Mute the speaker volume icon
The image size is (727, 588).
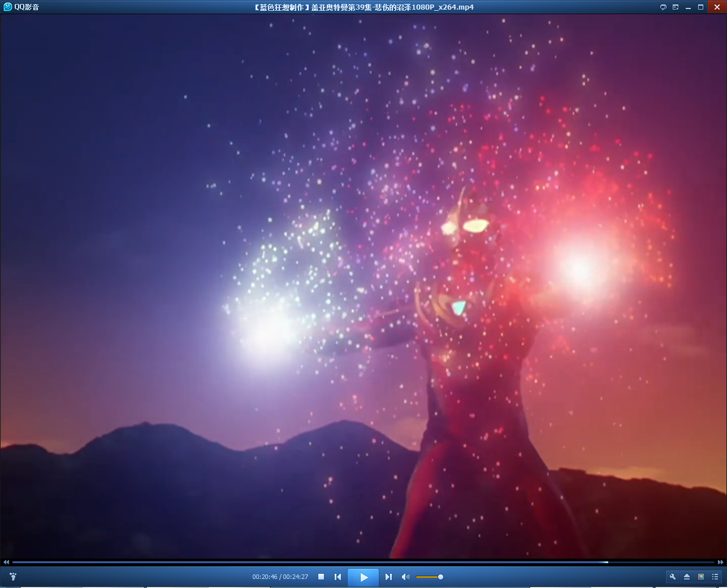coord(405,577)
